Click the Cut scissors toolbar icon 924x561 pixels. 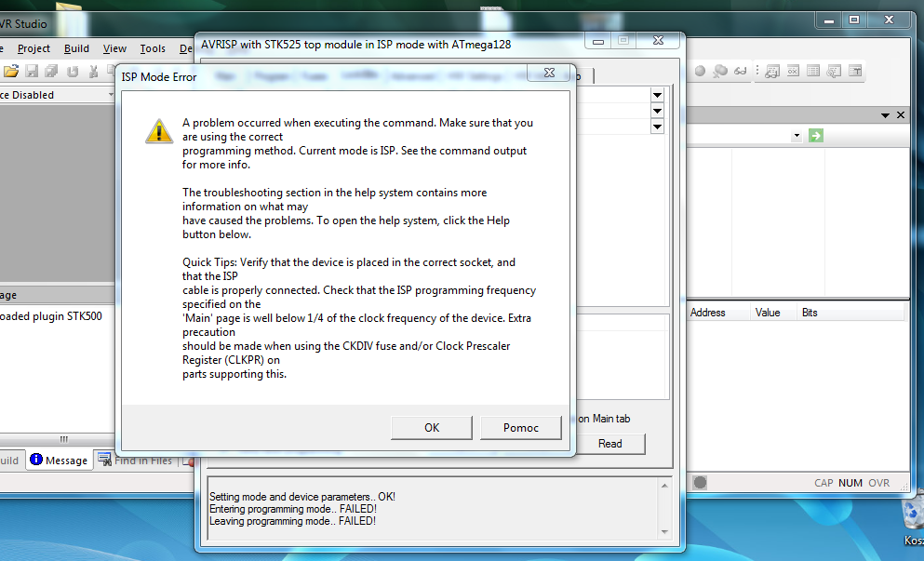(x=93, y=72)
